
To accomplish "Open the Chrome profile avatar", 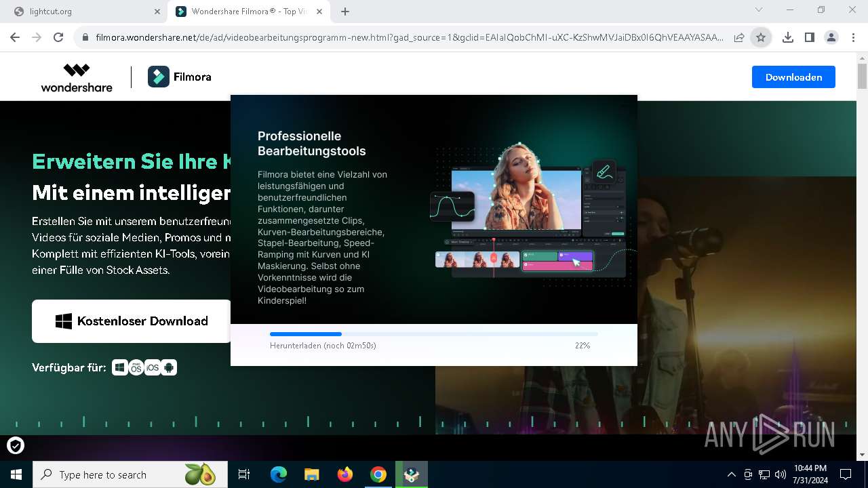I will pos(831,38).
